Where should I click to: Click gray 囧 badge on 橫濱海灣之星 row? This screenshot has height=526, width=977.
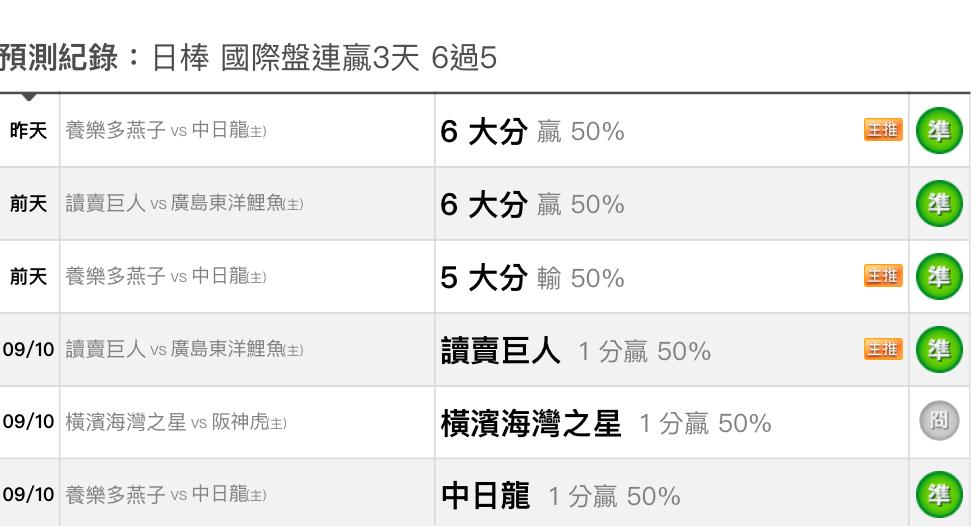click(939, 421)
